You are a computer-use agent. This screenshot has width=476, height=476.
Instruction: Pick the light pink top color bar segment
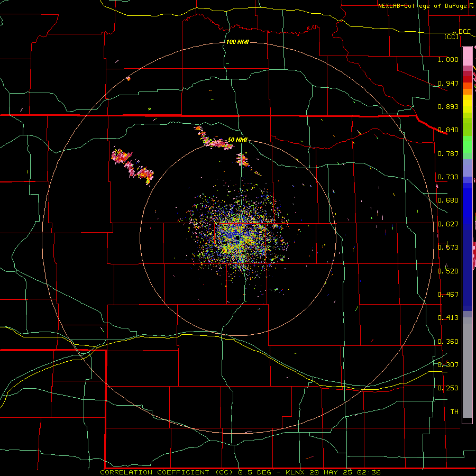click(467, 57)
